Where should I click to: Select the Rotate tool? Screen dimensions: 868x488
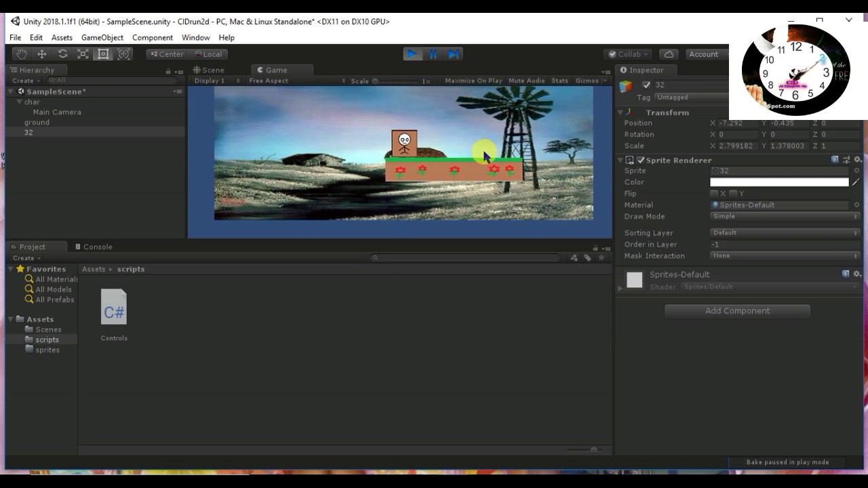click(62, 54)
